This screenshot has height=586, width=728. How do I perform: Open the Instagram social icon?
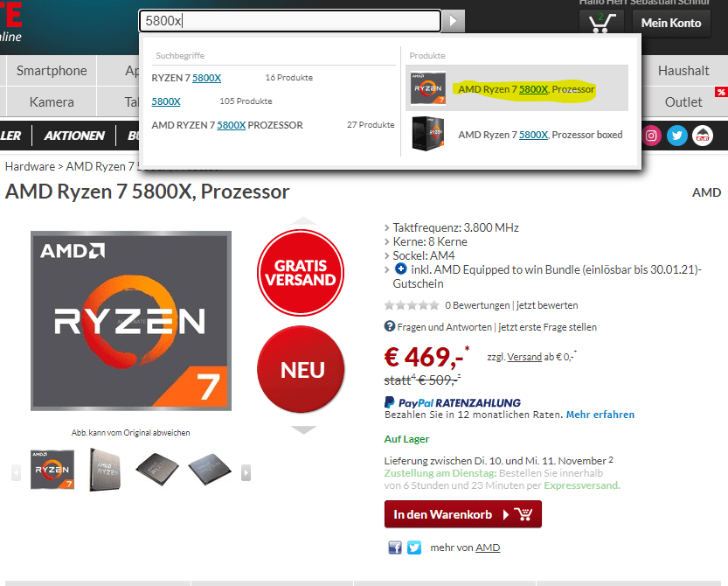[x=651, y=136]
